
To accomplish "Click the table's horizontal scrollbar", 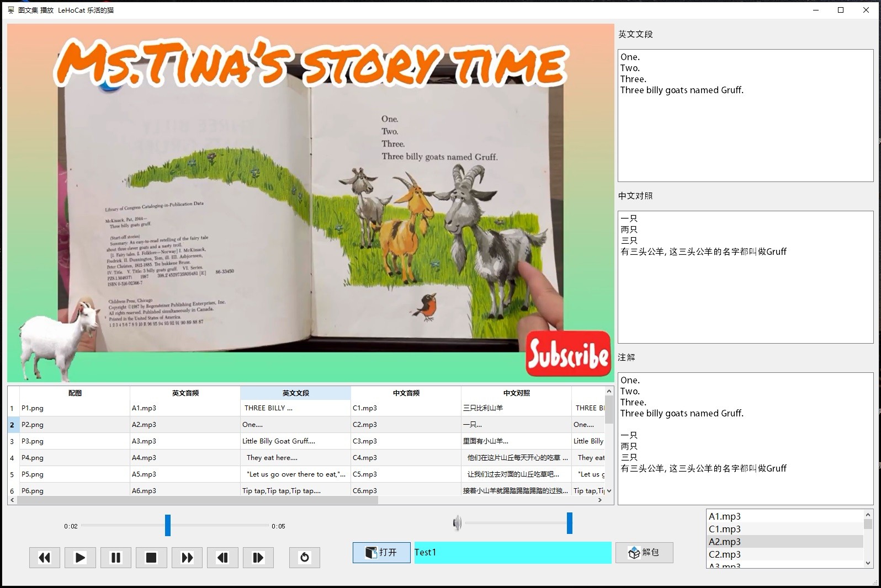I will 198,500.
